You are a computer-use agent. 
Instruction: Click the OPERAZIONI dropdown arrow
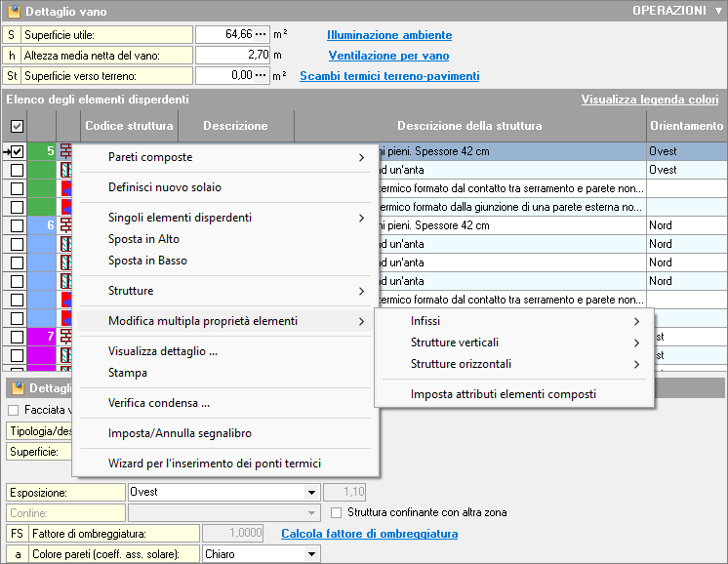point(717,11)
